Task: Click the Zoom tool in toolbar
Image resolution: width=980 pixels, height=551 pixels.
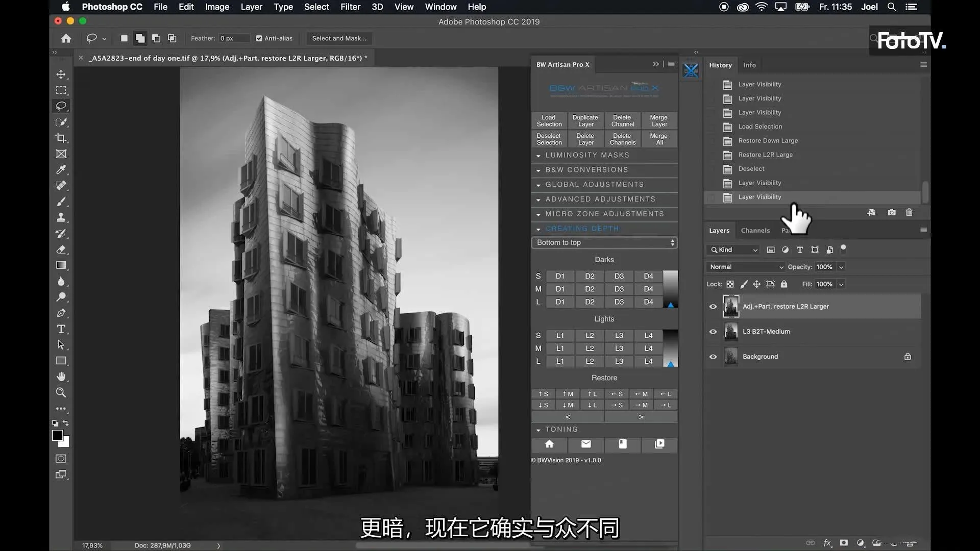Action: click(x=61, y=392)
